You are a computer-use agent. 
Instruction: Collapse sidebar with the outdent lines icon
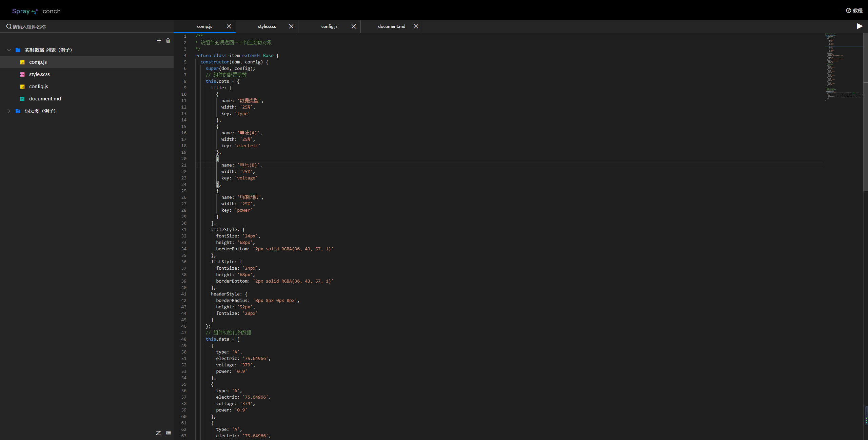(x=168, y=433)
